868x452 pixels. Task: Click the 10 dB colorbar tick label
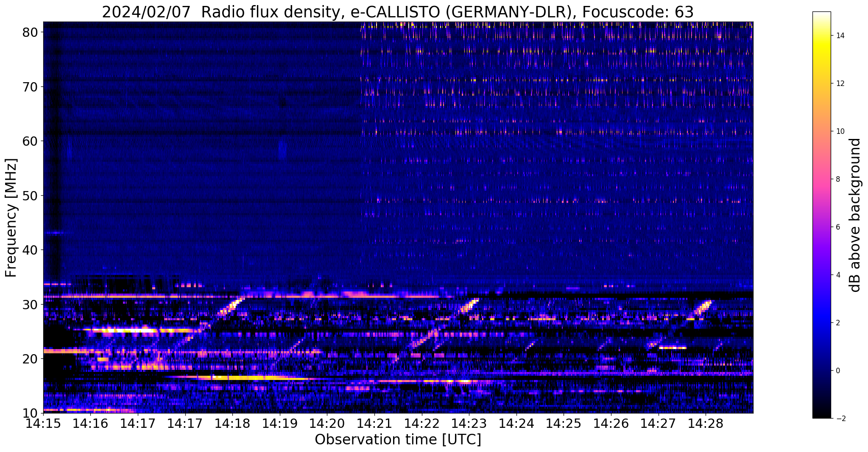(840, 131)
